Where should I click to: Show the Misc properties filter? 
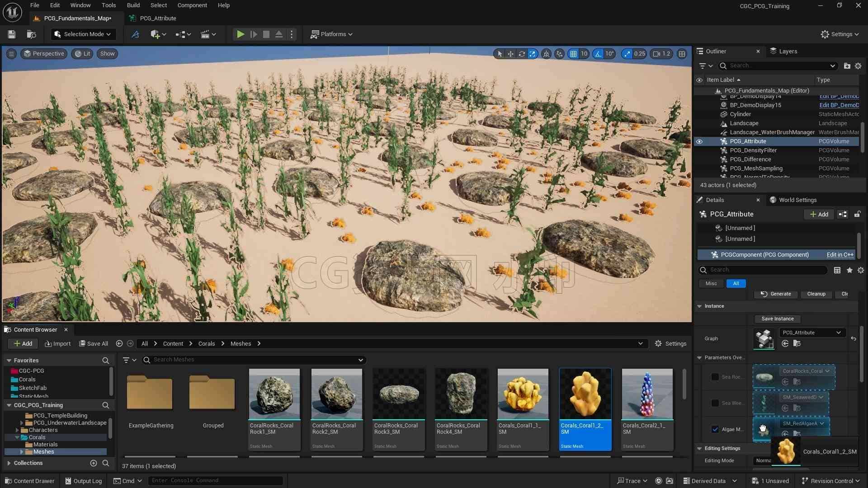(x=711, y=284)
